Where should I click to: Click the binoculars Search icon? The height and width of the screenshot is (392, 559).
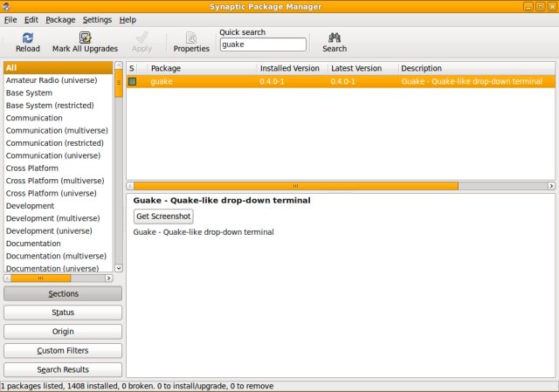click(335, 38)
